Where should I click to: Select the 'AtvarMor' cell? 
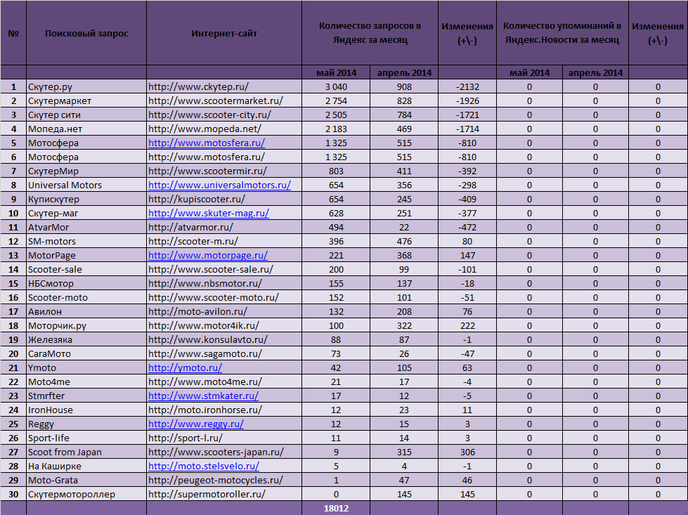86,227
